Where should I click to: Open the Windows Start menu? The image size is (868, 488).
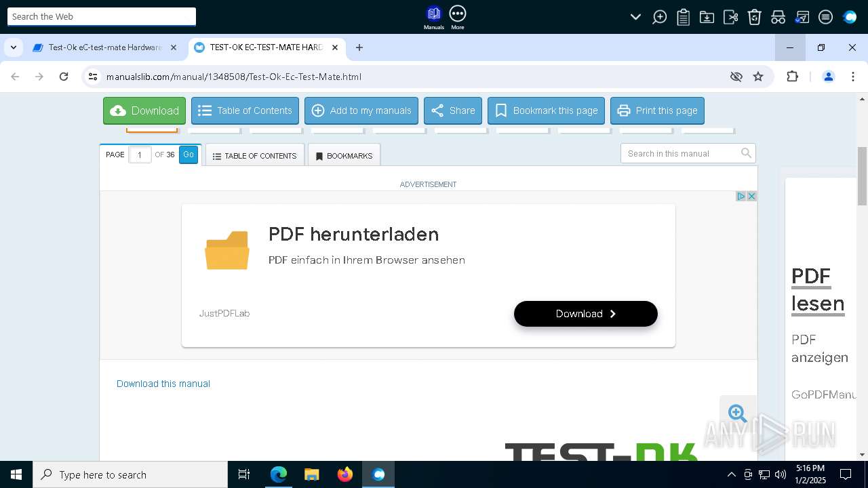tap(16, 474)
